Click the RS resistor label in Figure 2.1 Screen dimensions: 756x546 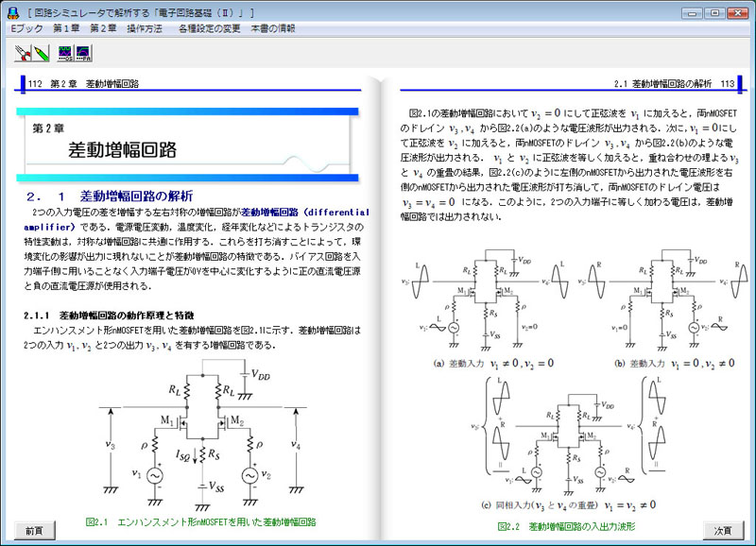tap(215, 453)
